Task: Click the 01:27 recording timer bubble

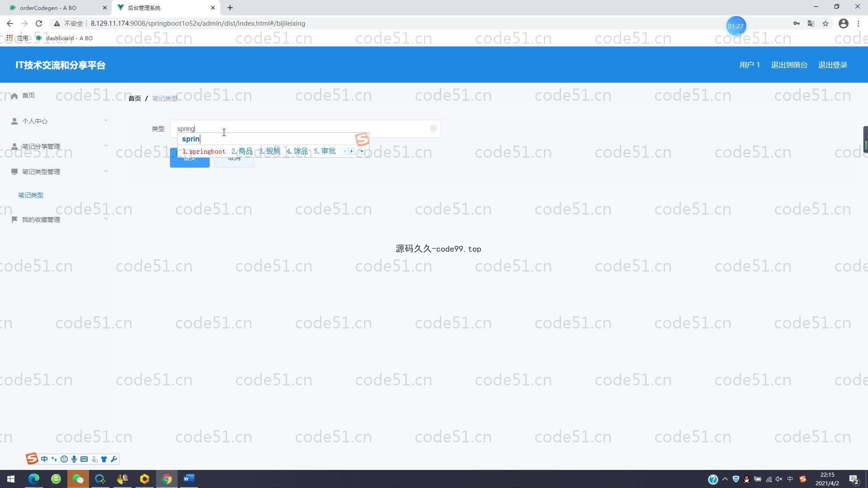Action: 736,26
